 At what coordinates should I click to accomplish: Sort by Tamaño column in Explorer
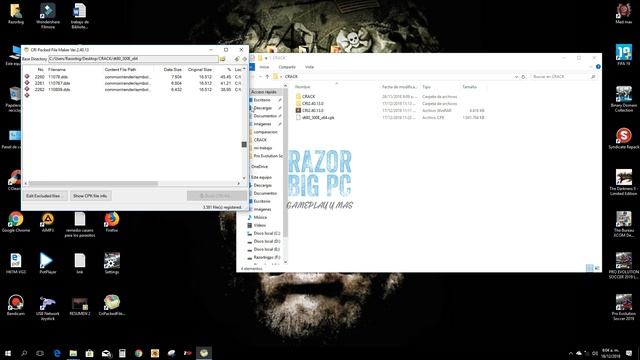[x=469, y=87]
